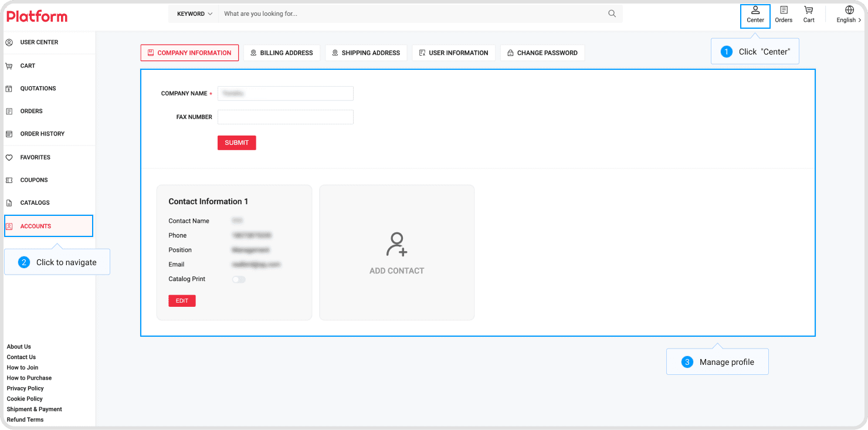Switch to the Change Password tab
The width and height of the screenshot is (868, 430).
coord(542,53)
